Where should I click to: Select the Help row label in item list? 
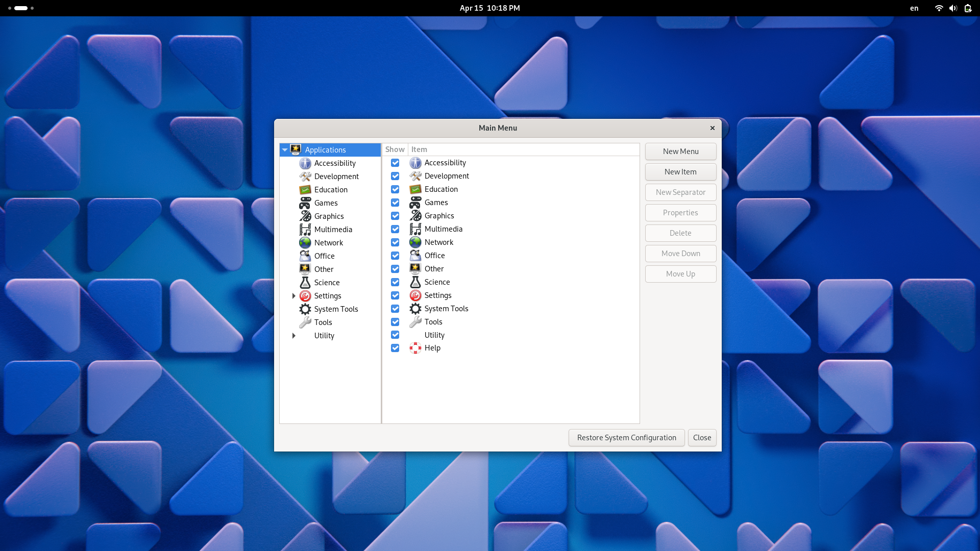click(432, 348)
